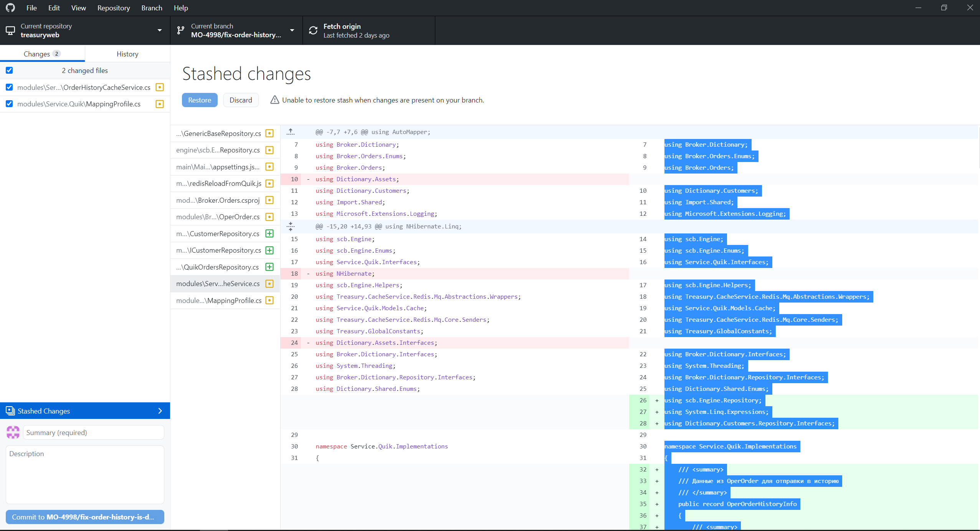Click the expand hunk icon near NHibernate.Linq header

[x=291, y=226]
